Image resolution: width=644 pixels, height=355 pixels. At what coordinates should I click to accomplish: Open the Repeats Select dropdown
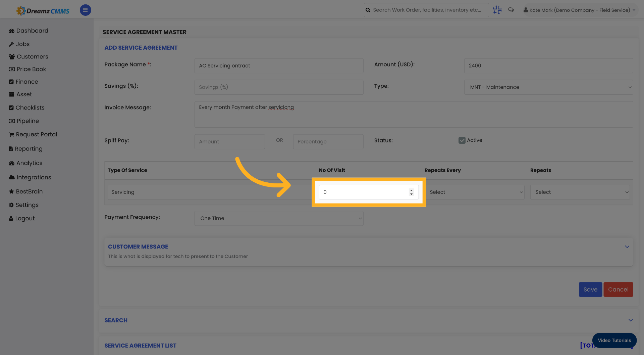click(580, 192)
